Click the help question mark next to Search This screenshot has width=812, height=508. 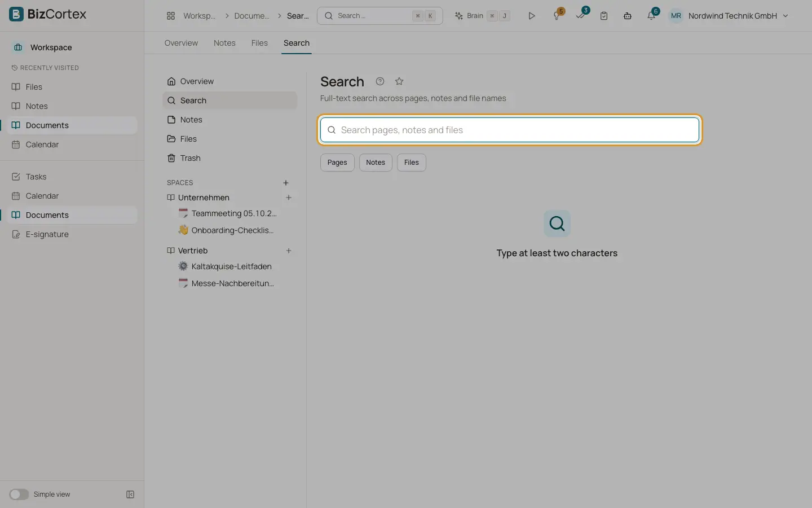click(380, 81)
